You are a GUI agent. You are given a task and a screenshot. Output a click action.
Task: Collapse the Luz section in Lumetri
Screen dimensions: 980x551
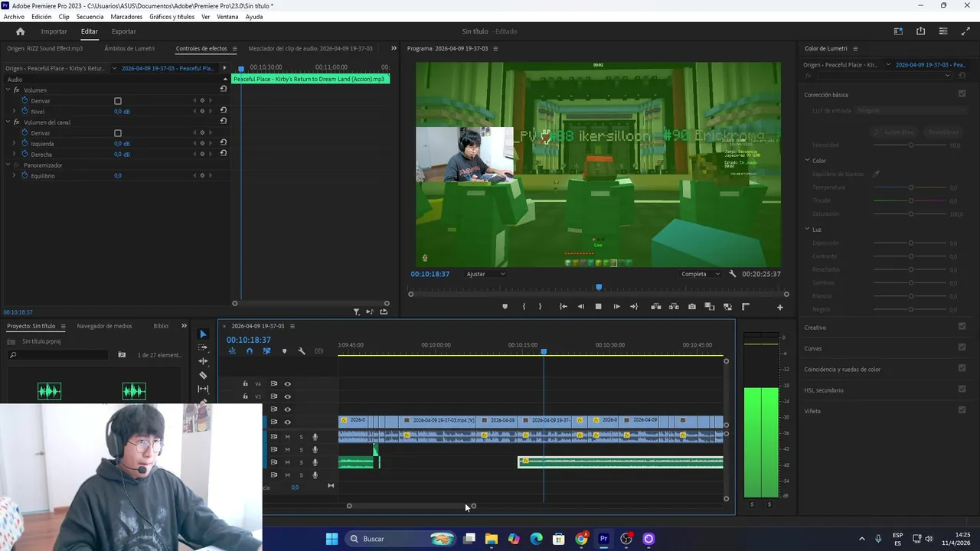[x=807, y=230]
